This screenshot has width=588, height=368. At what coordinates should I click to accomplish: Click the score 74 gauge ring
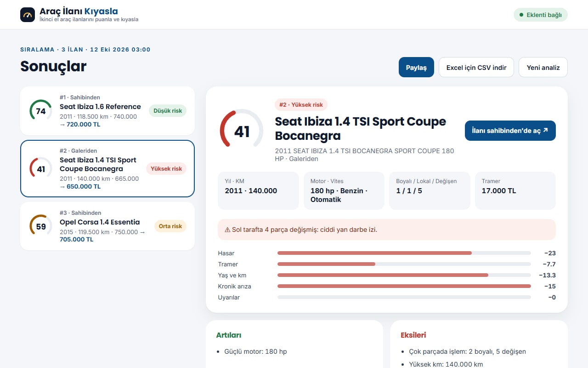click(41, 111)
